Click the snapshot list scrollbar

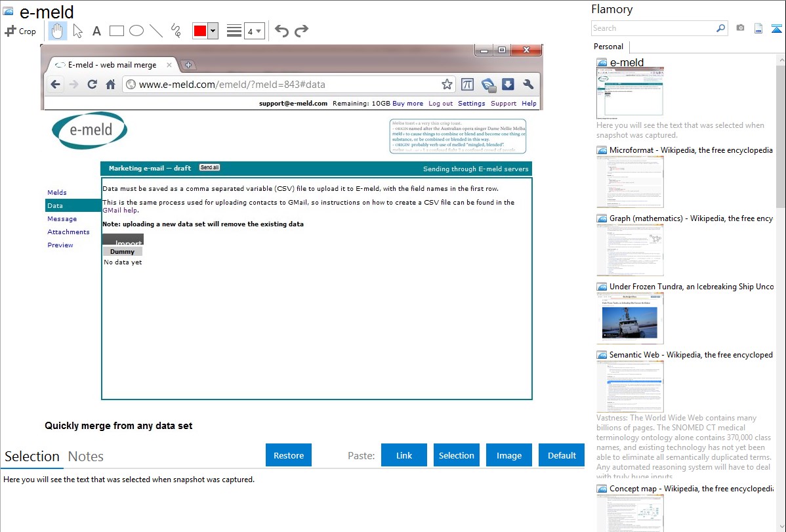tap(781, 135)
